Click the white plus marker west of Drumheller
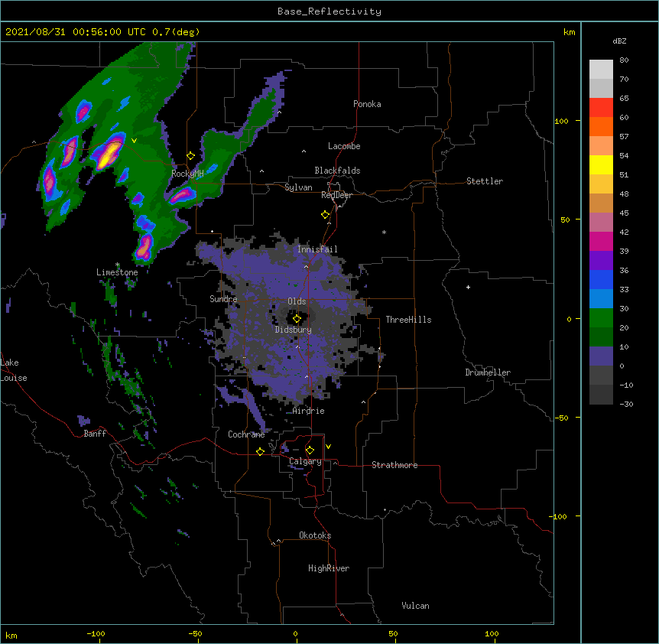This screenshot has height=644, width=659. [468, 287]
